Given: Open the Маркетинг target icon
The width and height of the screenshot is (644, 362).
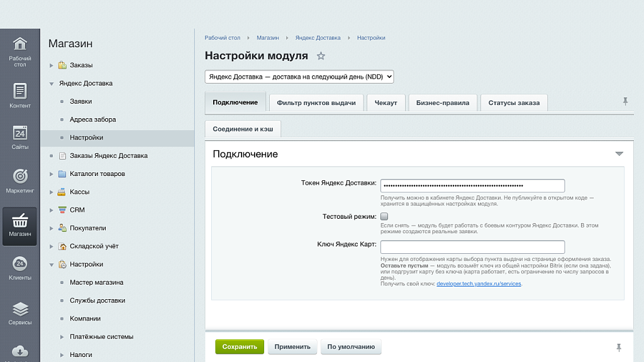Looking at the screenshot, I should point(19,176).
